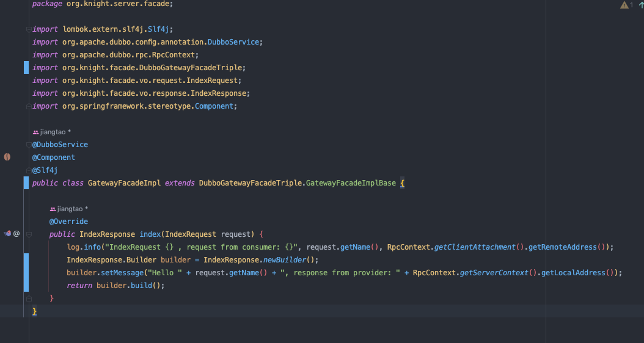Click the "Hello " string literal
The image size is (644, 343).
click(165, 273)
